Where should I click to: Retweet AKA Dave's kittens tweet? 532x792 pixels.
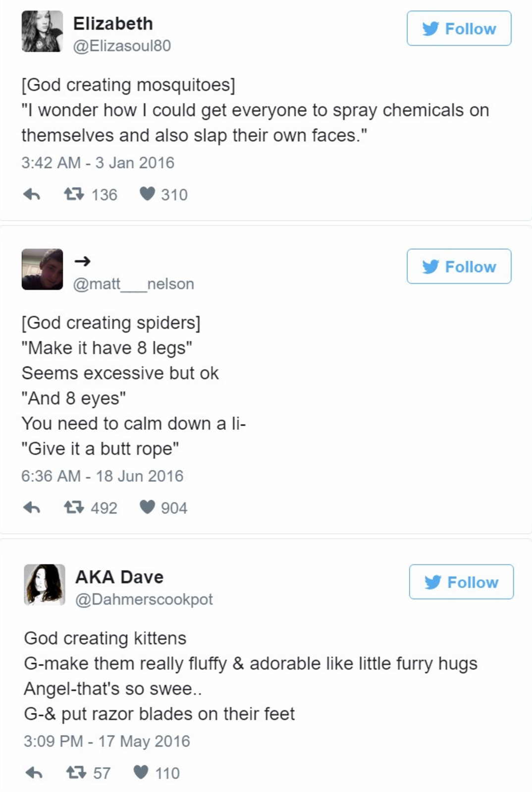pyautogui.click(x=76, y=772)
